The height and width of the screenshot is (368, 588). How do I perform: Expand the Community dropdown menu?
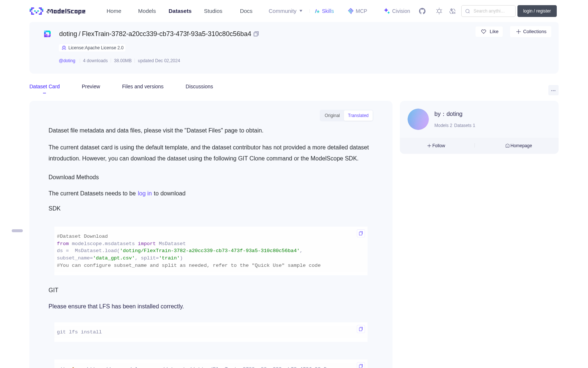click(x=286, y=11)
